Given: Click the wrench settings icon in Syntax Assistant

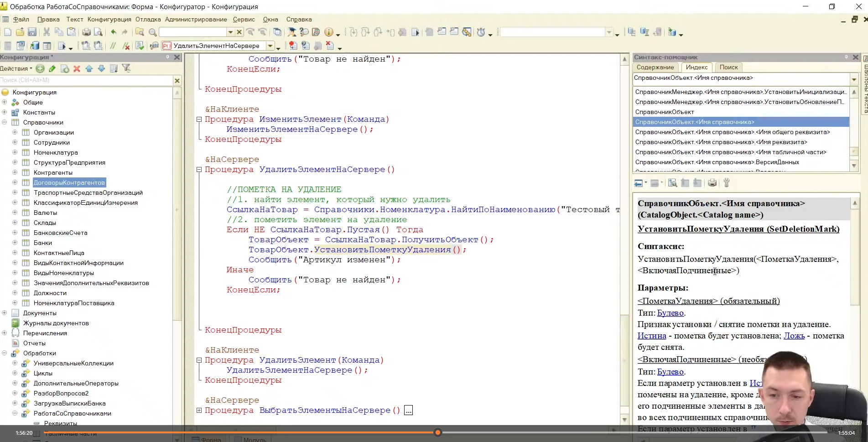Looking at the screenshot, I should pyautogui.click(x=727, y=183).
